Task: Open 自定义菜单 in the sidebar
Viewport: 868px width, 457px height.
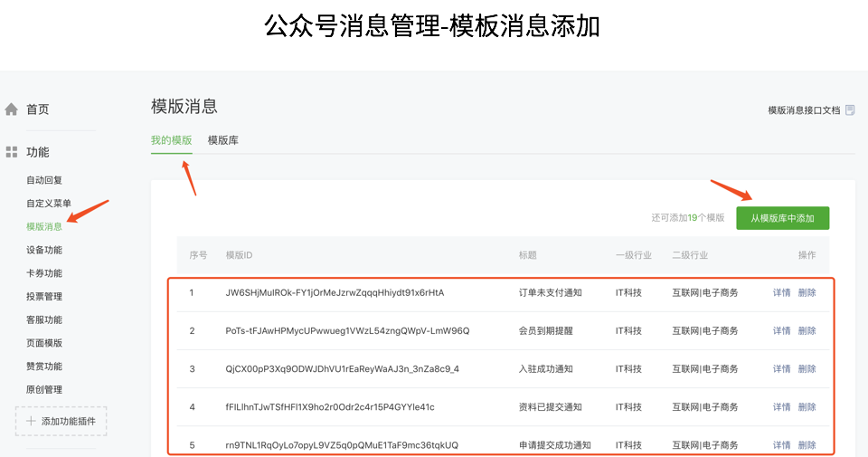Action: tap(49, 204)
